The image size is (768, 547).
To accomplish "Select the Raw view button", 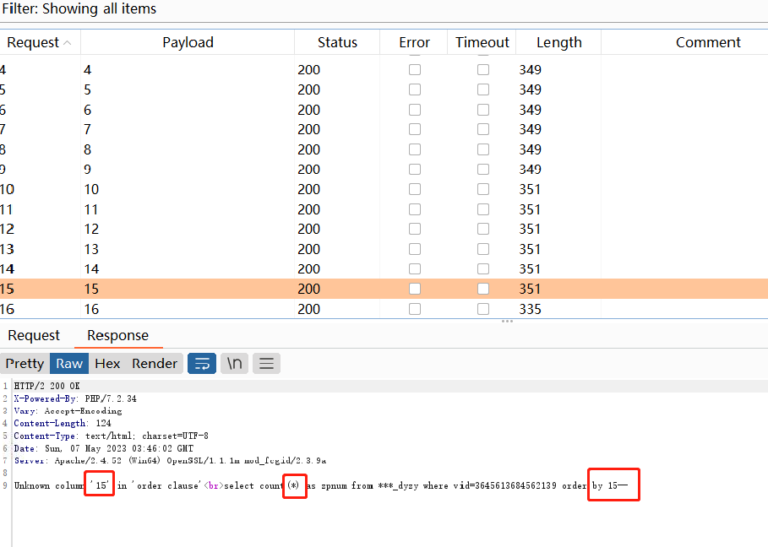I will [x=69, y=363].
